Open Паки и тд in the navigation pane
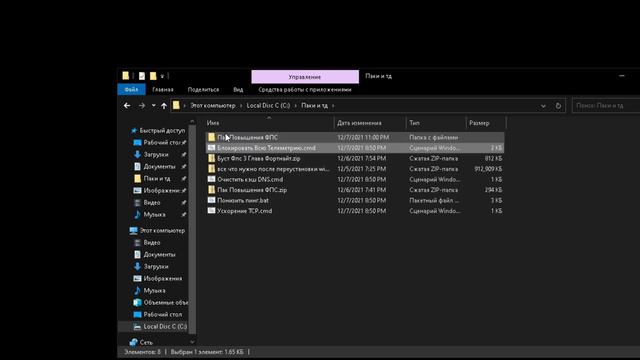 tap(157, 178)
